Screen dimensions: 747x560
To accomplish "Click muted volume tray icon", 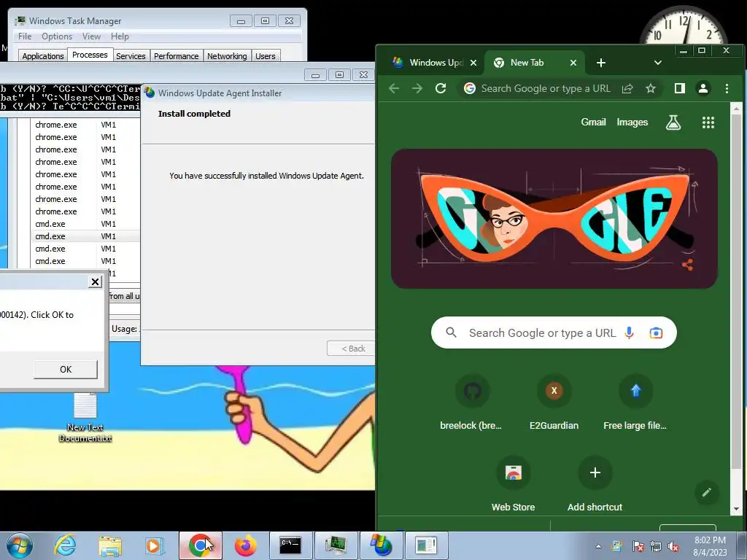I will 673,547.
